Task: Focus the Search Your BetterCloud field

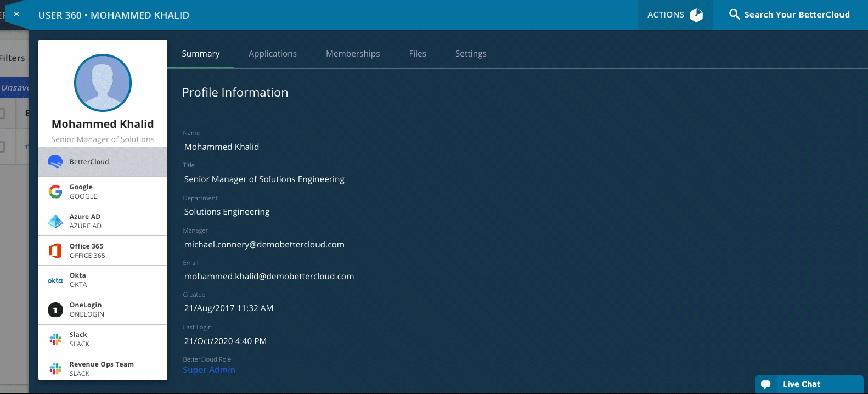Action: pyautogui.click(x=797, y=15)
